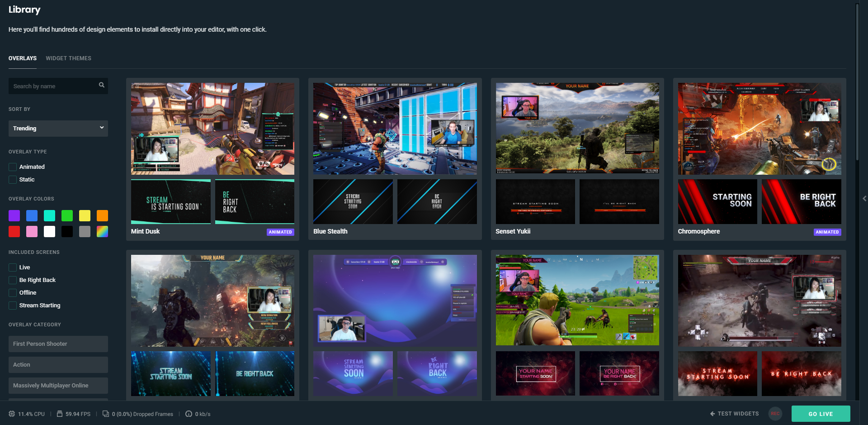Screen dimensions: 868x425
Task: Select the black overlay color swatch
Action: click(x=67, y=232)
